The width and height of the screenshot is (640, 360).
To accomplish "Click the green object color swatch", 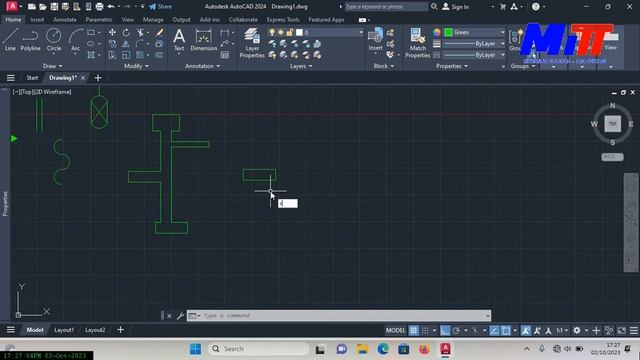I will click(449, 32).
